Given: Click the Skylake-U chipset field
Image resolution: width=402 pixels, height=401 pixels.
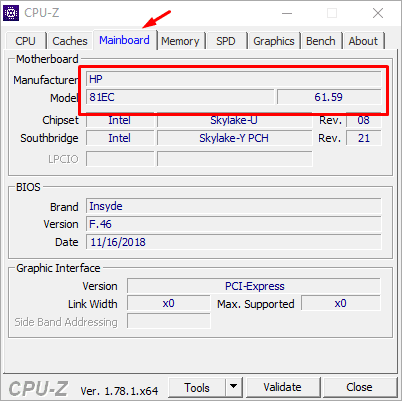Looking at the screenshot, I should [x=234, y=120].
